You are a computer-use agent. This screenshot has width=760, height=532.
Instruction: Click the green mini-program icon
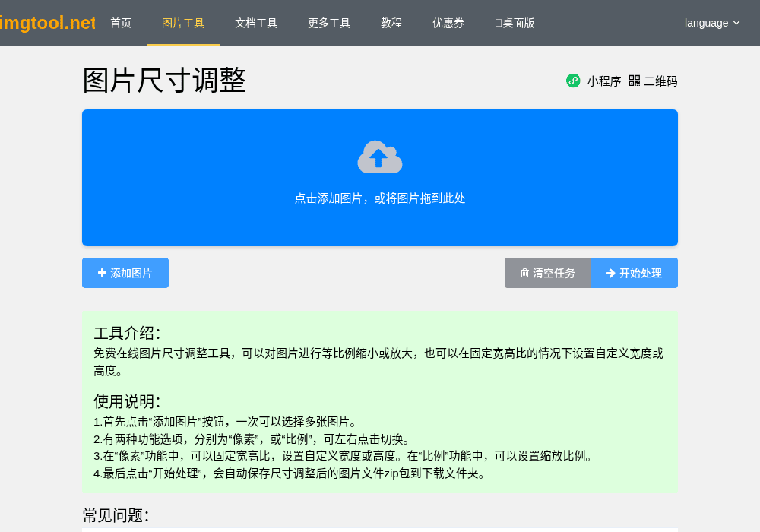coord(573,81)
